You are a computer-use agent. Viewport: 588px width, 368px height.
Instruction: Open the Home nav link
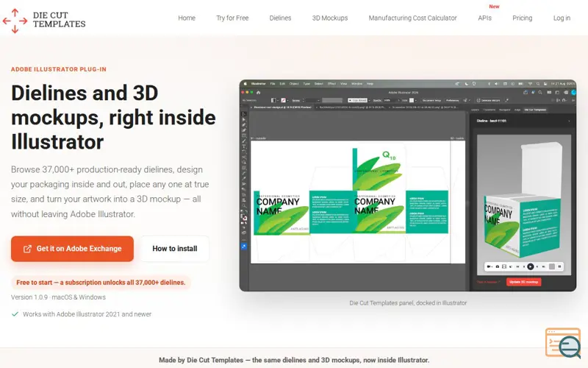pyautogui.click(x=187, y=18)
